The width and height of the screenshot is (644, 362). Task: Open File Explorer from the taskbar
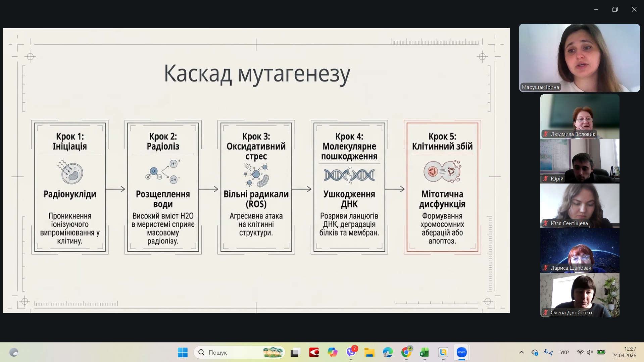[369, 352]
